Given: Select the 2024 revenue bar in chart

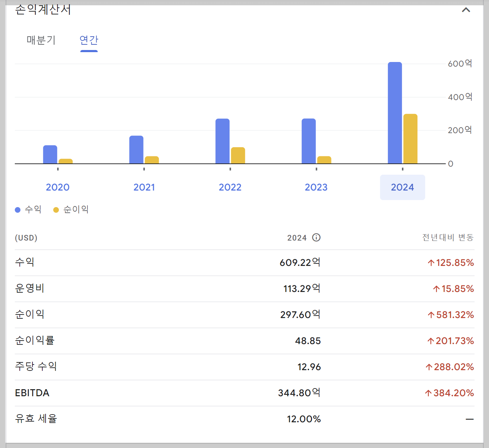Looking at the screenshot, I should coord(395,113).
